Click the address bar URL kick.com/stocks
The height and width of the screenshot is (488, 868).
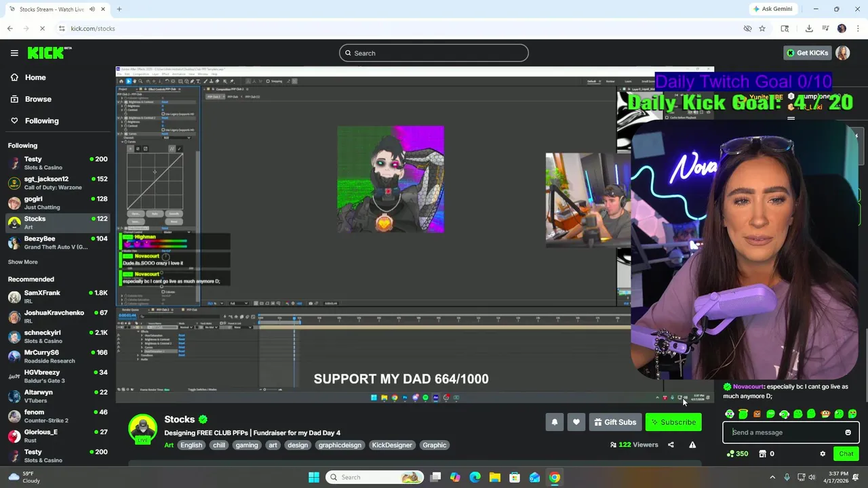pos(93,28)
